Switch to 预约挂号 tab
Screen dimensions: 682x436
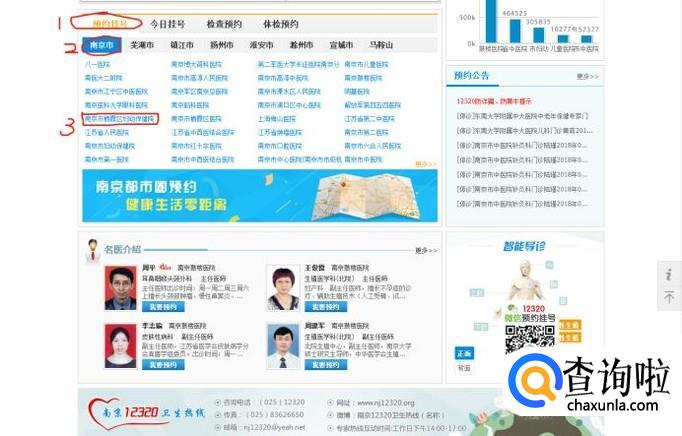click(x=110, y=23)
